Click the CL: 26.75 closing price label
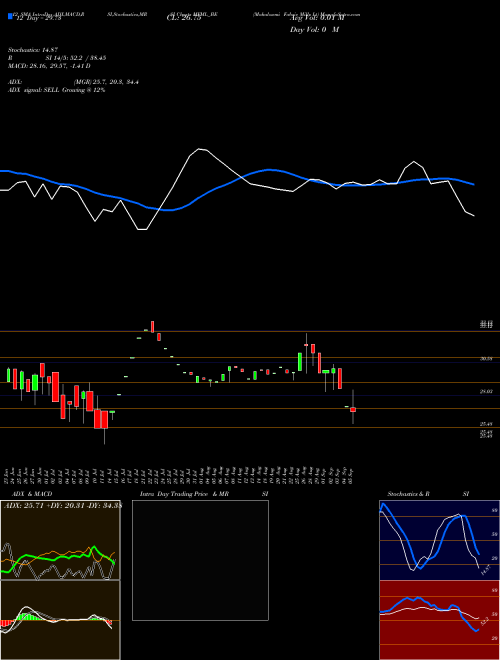This screenshot has height=660, width=500. click(184, 18)
